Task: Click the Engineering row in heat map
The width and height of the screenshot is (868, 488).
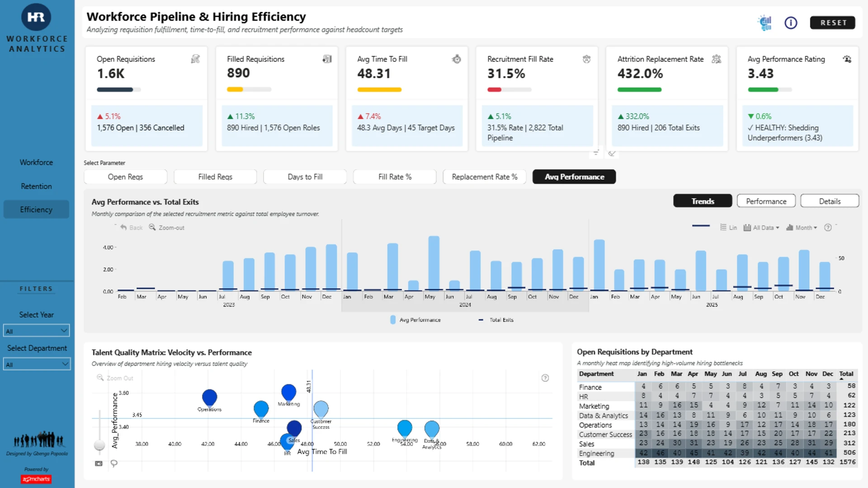Action: point(717,453)
